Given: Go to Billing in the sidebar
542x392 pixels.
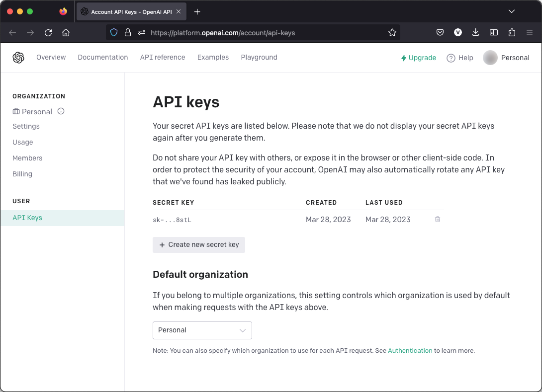Looking at the screenshot, I should [22, 174].
